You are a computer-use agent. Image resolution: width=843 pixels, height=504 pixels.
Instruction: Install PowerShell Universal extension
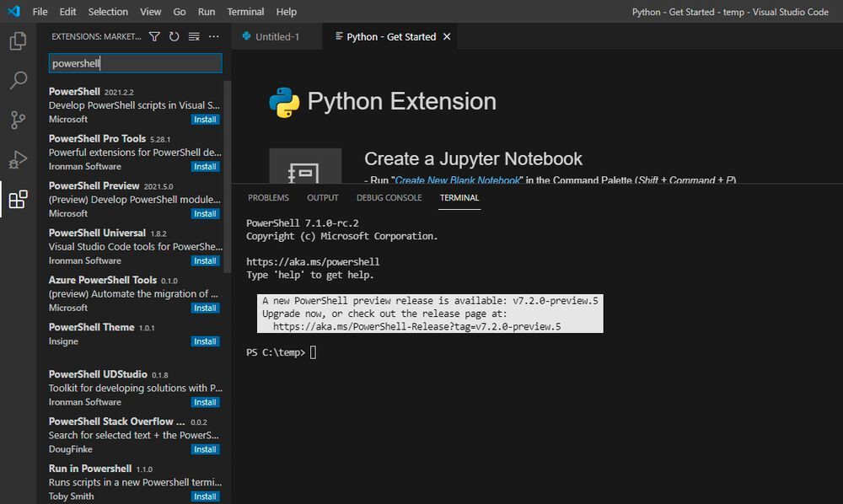tap(205, 260)
